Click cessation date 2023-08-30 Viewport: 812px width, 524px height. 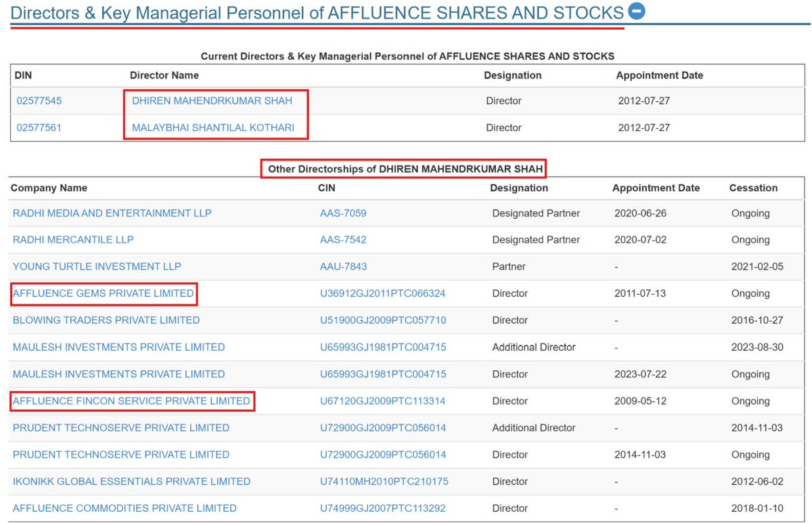(x=757, y=348)
